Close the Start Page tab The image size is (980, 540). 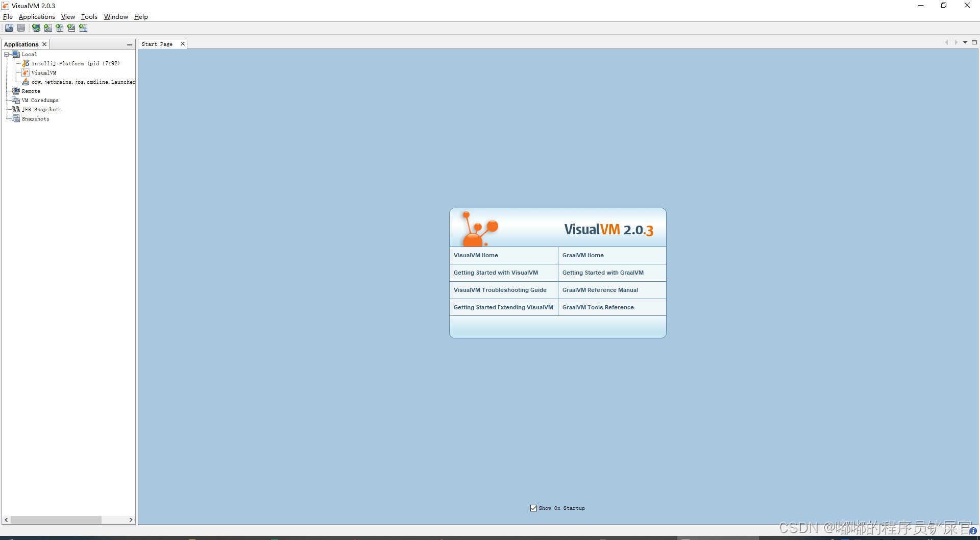coord(182,44)
